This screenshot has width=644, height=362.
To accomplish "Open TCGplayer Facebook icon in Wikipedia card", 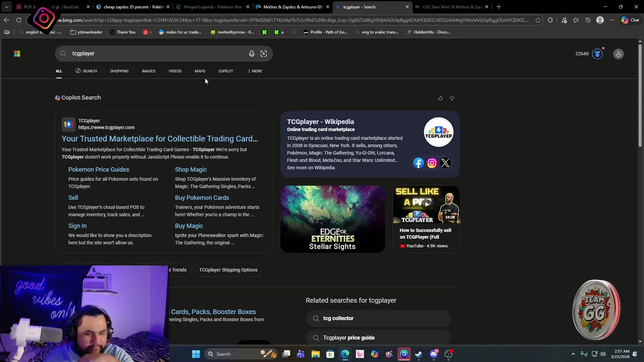I will coord(419,163).
